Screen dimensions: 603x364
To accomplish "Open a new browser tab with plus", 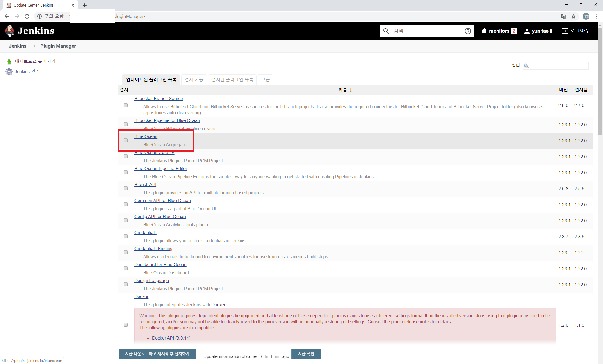I will tap(85, 5).
